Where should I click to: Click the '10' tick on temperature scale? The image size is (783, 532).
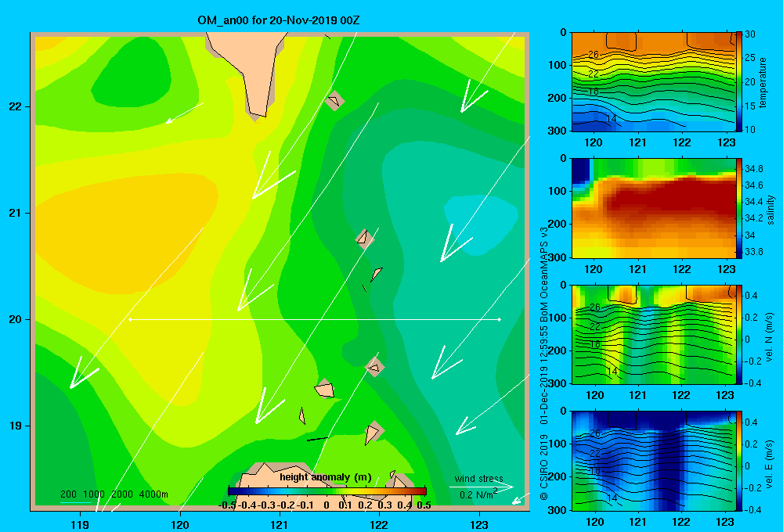(x=750, y=129)
